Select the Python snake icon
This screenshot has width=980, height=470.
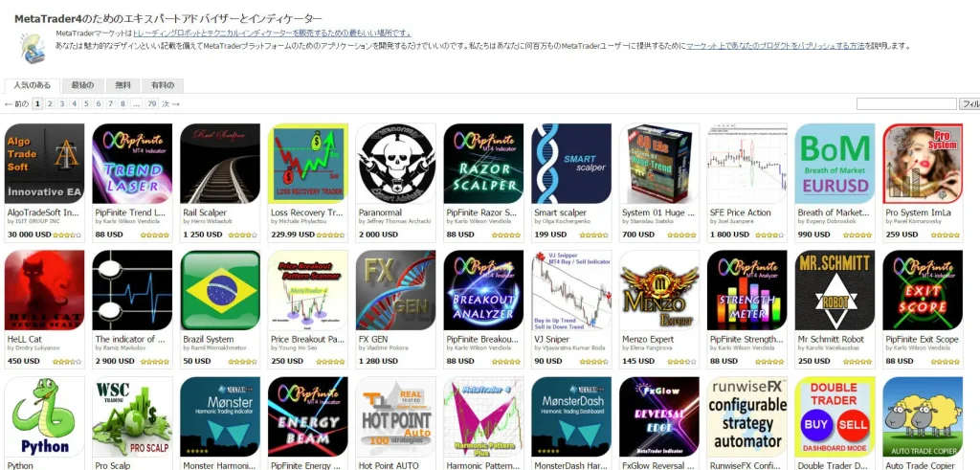pos(44,417)
